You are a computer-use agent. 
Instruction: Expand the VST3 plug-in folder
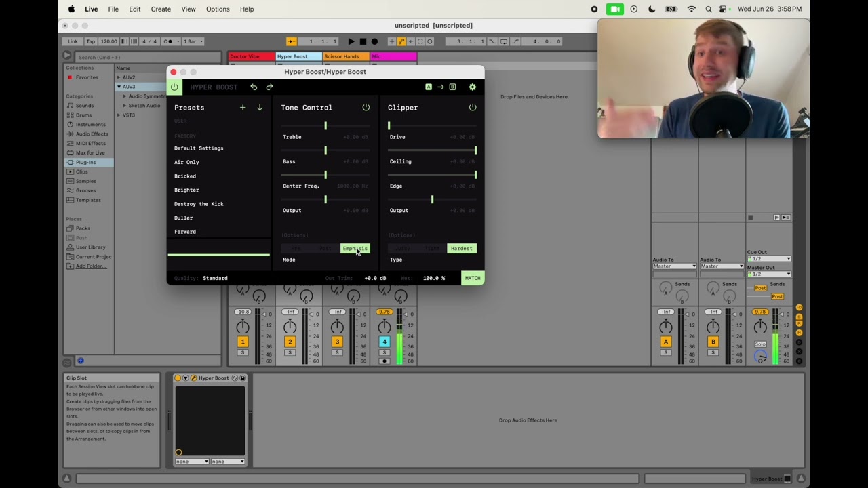tap(119, 115)
